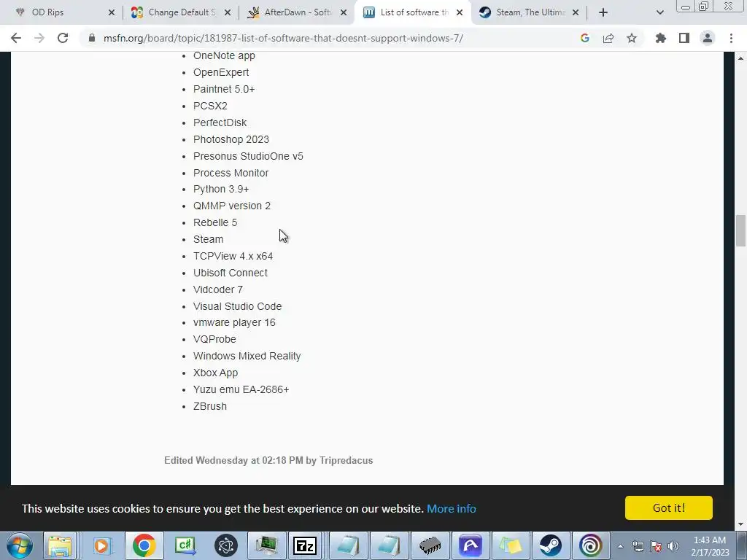Open 7-Zip from the taskbar
The height and width of the screenshot is (560, 747).
[306, 545]
